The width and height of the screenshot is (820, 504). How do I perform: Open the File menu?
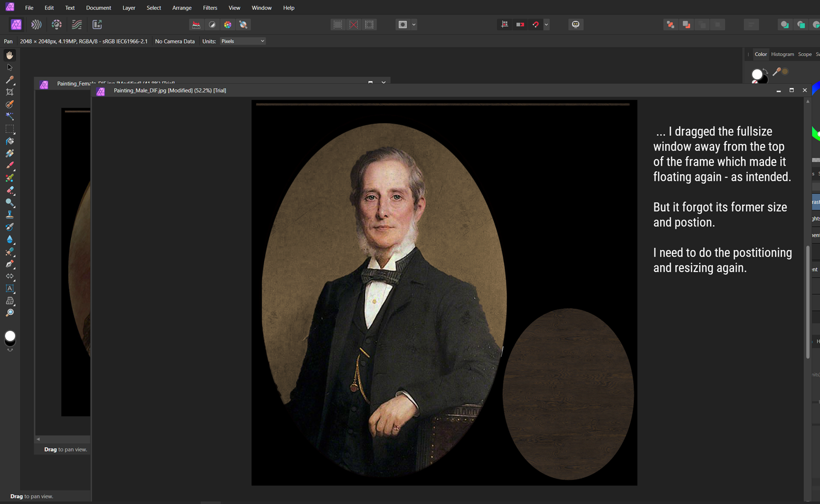29,8
